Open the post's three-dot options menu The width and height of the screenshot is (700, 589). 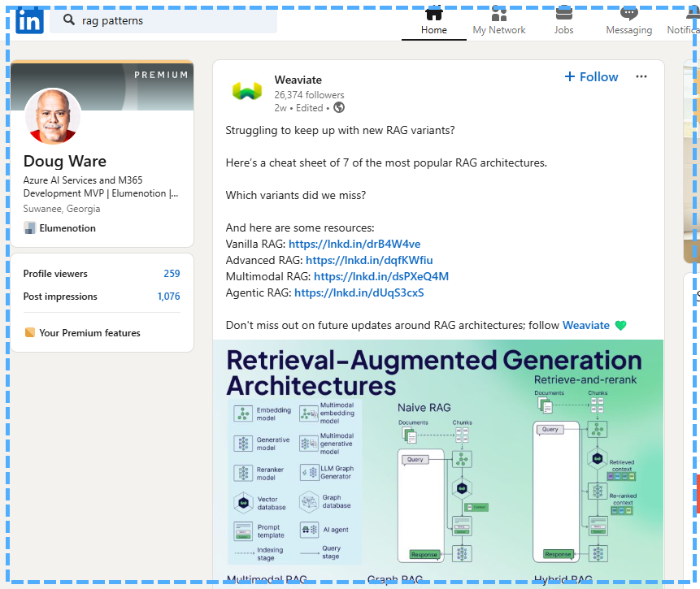[641, 77]
